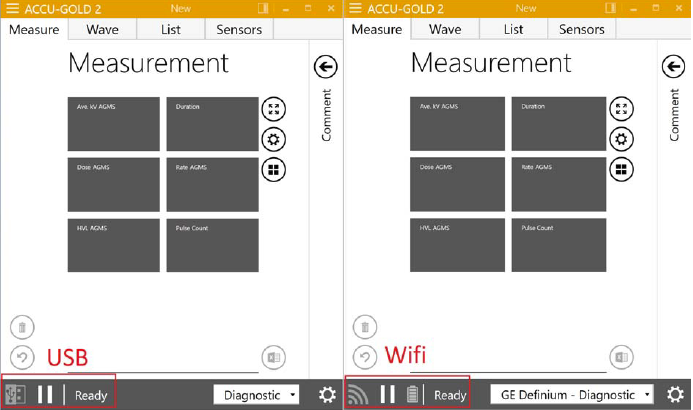This screenshot has width=693, height=410.
Task: Select Ave. kV AGMS tile in left window
Action: tap(114, 124)
